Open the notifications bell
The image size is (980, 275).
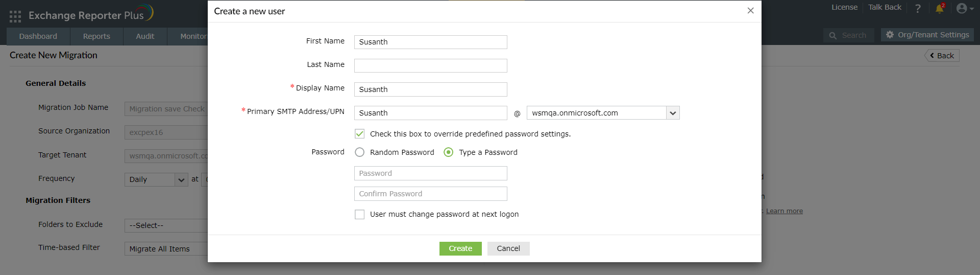(x=939, y=9)
